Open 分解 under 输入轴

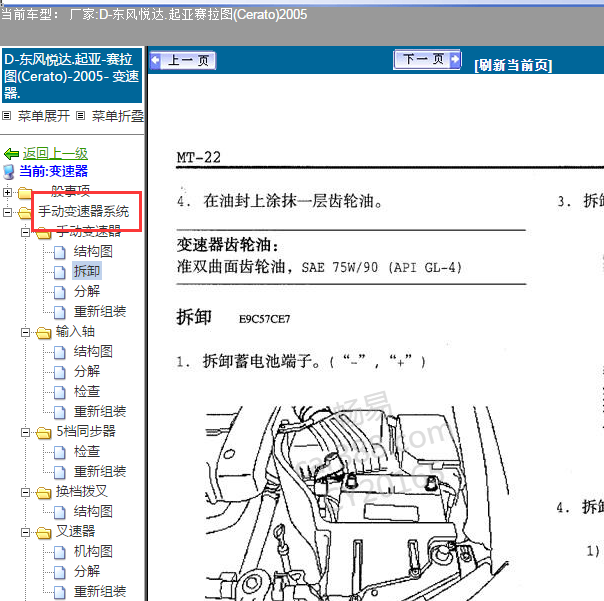click(x=87, y=371)
